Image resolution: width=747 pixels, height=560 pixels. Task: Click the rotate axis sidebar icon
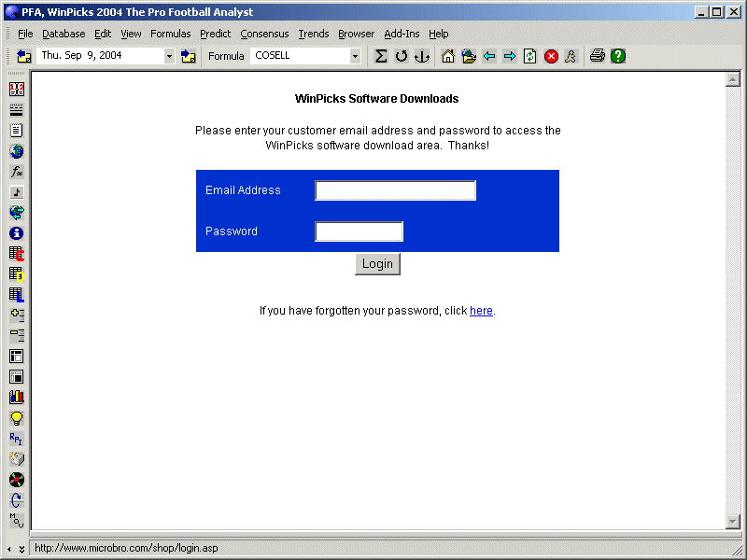17,500
